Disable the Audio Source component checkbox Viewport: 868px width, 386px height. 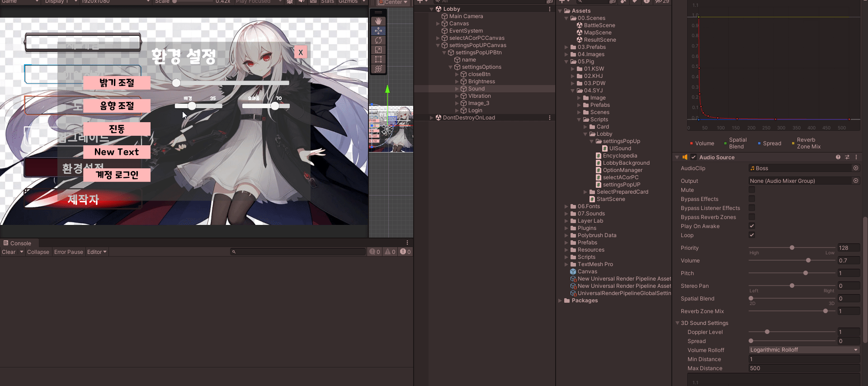tap(693, 157)
